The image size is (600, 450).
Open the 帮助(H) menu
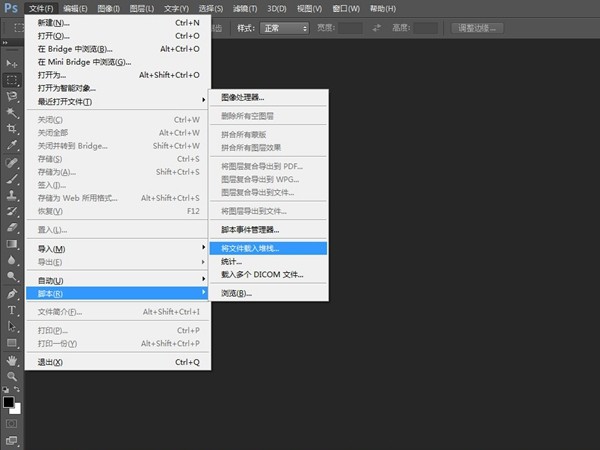click(x=383, y=8)
